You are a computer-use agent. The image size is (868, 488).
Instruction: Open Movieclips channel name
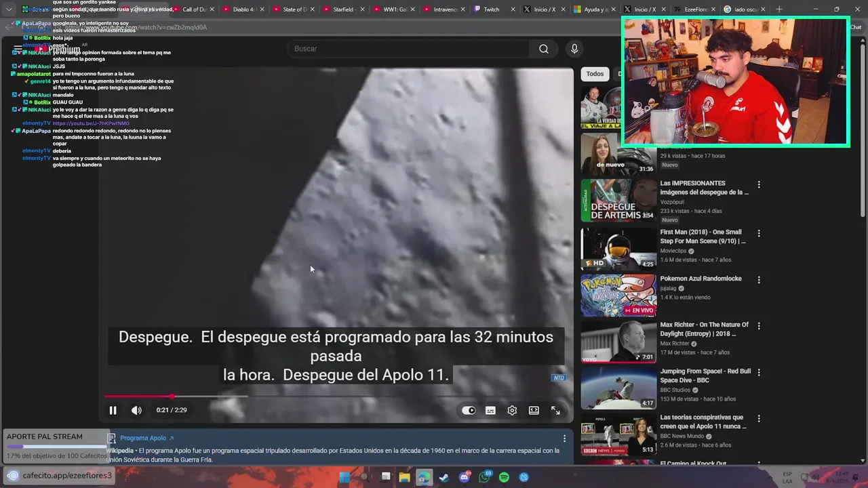[x=673, y=251]
